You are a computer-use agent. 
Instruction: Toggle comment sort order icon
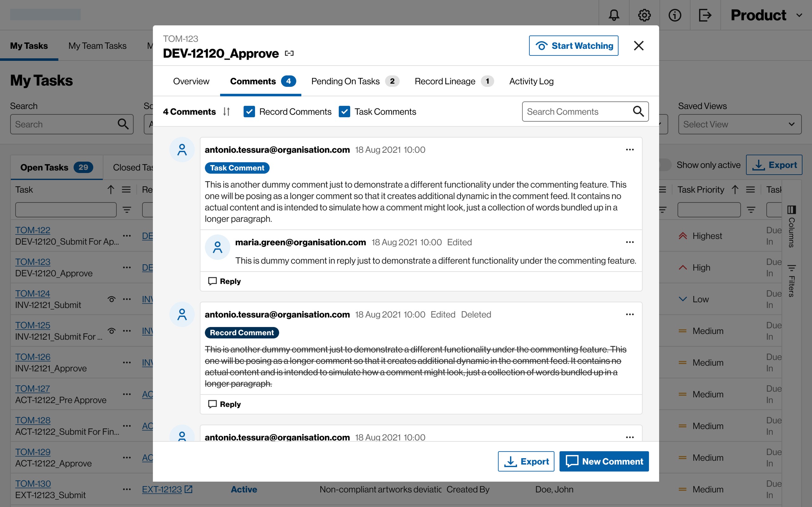[x=226, y=112]
